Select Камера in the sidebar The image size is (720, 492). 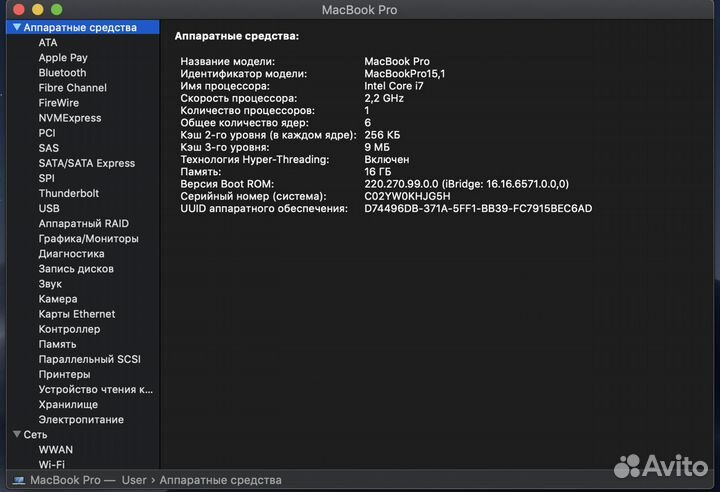click(58, 299)
